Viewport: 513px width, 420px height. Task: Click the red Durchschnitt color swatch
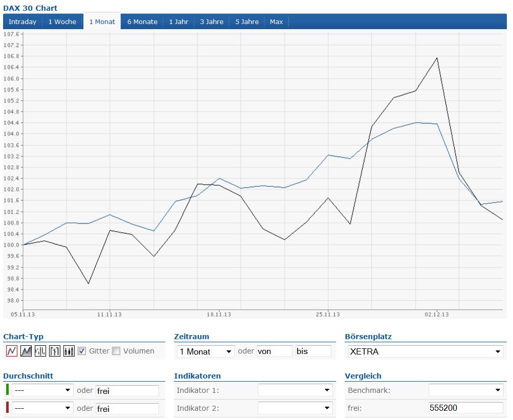coord(8,408)
